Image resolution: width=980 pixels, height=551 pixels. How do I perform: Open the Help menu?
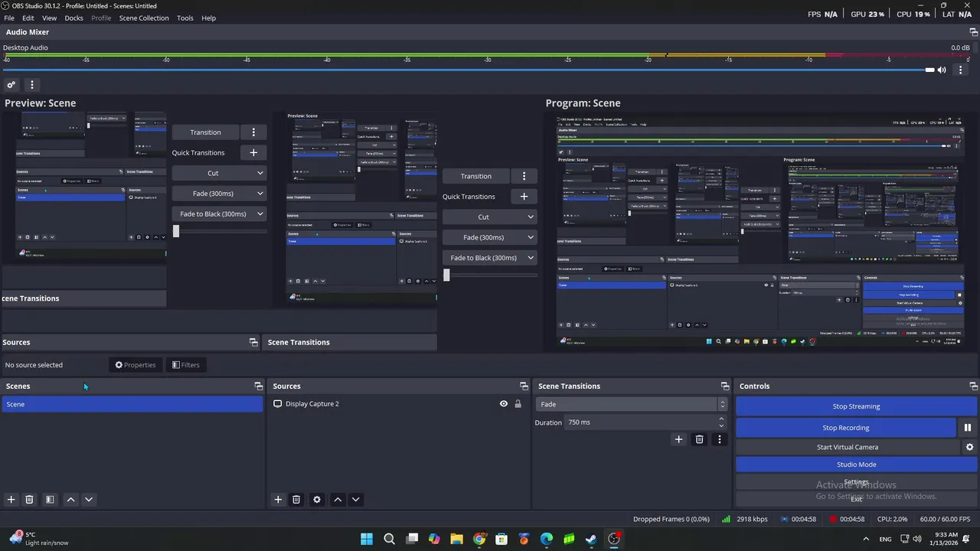(208, 18)
